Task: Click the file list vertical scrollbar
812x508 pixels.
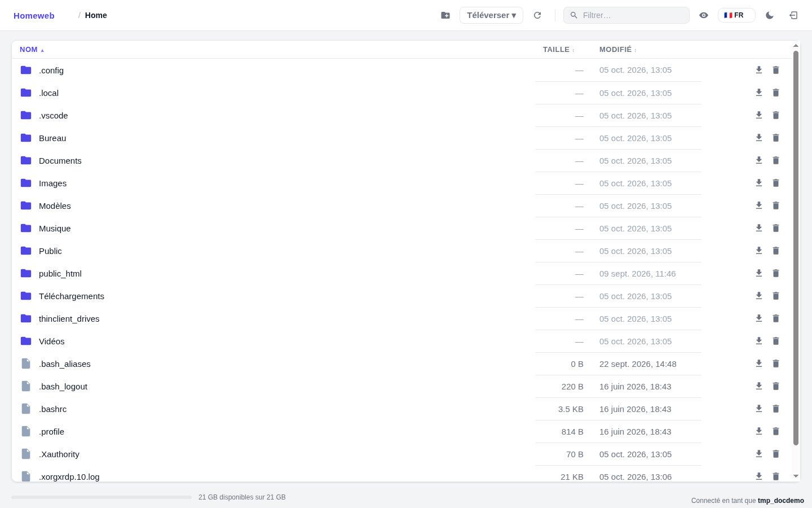Action: pos(796,248)
